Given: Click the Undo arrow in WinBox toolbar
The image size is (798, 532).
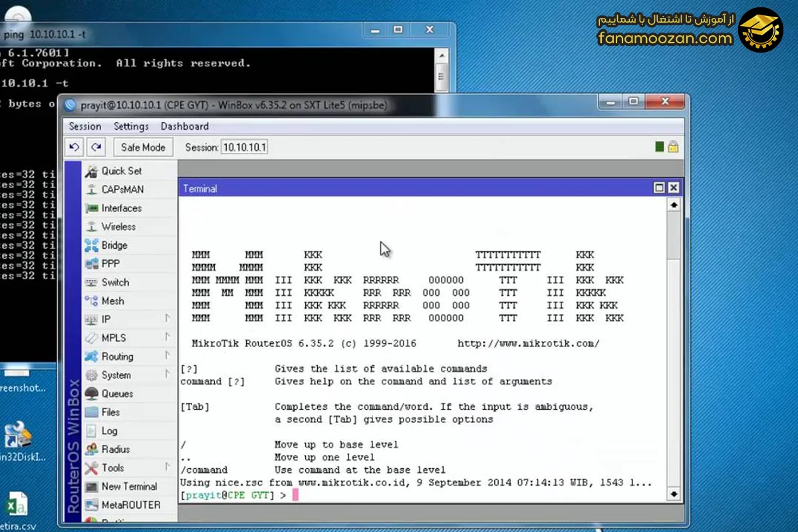Looking at the screenshot, I should pyautogui.click(x=74, y=147).
